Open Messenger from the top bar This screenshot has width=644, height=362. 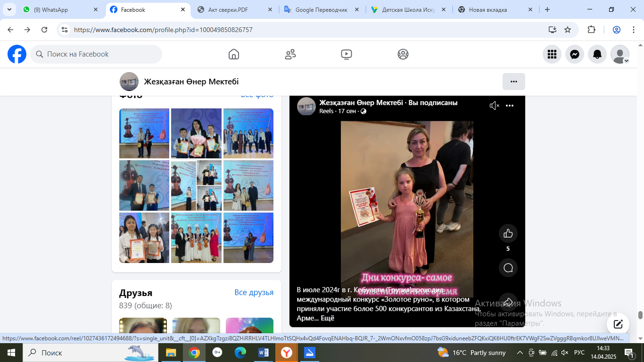(575, 54)
